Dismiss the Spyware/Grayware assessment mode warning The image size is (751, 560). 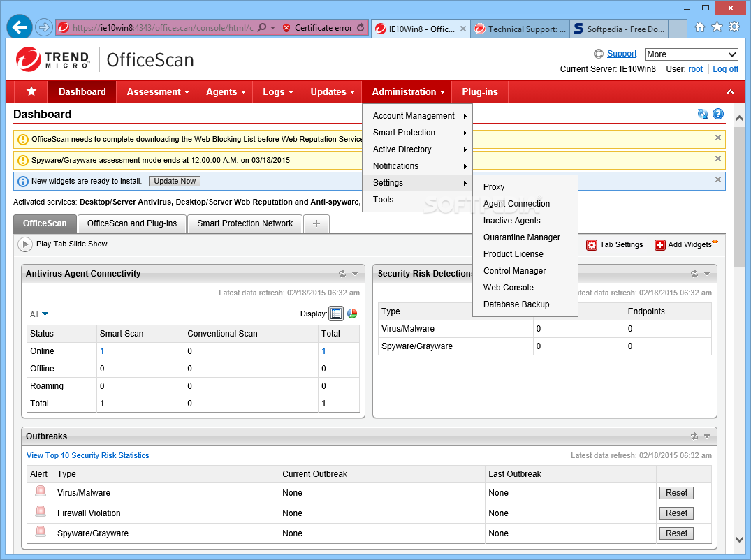tap(718, 159)
